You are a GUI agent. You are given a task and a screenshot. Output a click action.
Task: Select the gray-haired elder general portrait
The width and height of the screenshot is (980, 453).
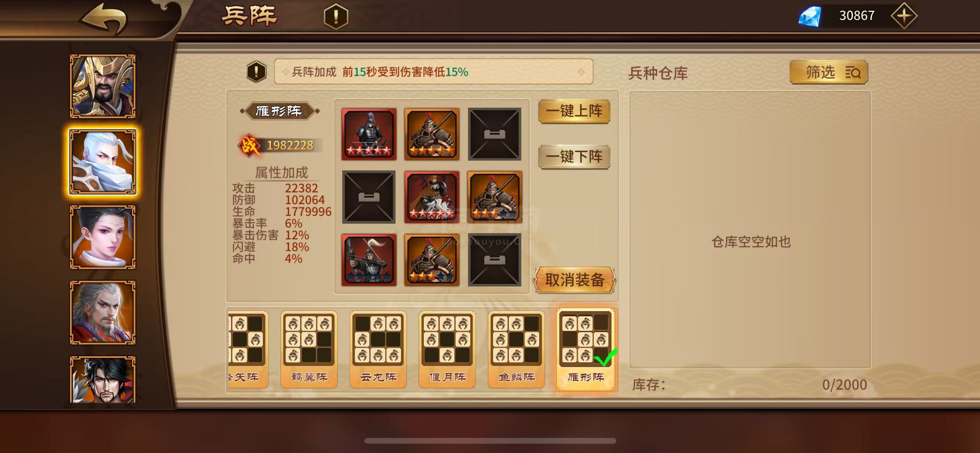click(x=103, y=312)
